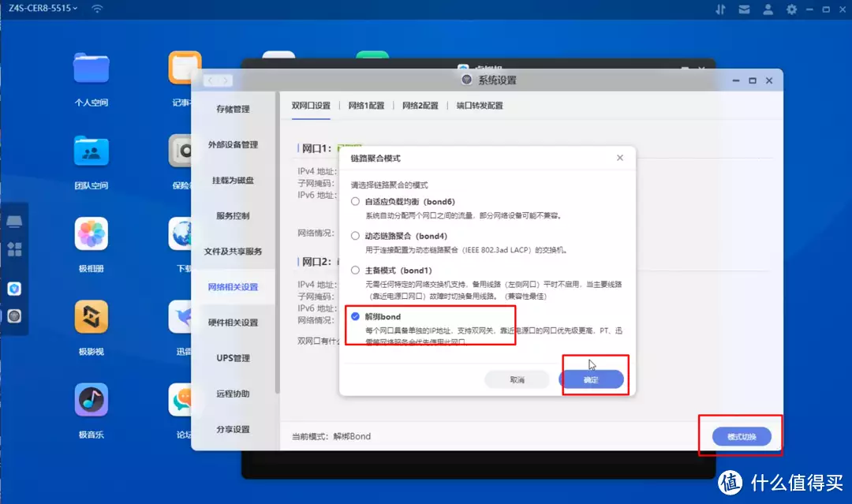Open the safe box app icon

pos(181,151)
